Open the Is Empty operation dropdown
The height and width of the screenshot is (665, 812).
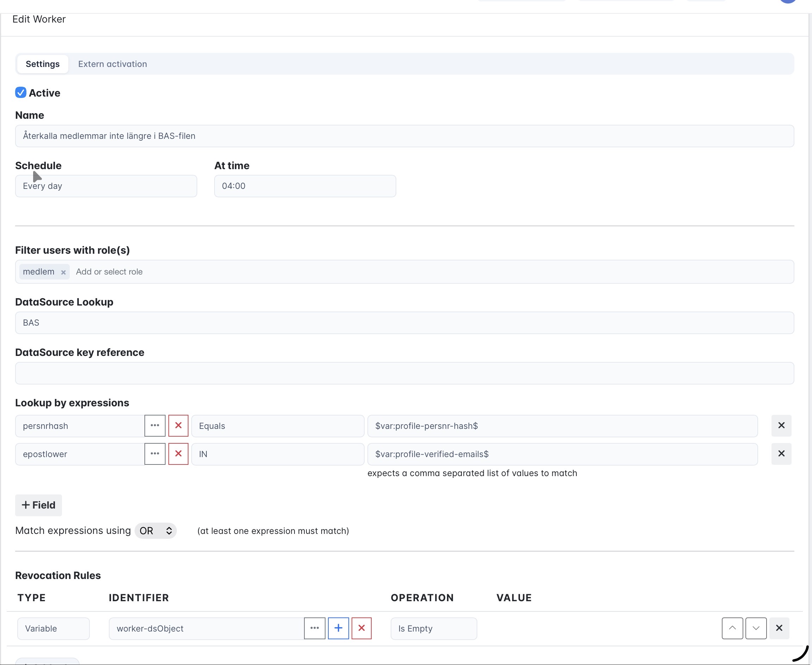(x=433, y=629)
